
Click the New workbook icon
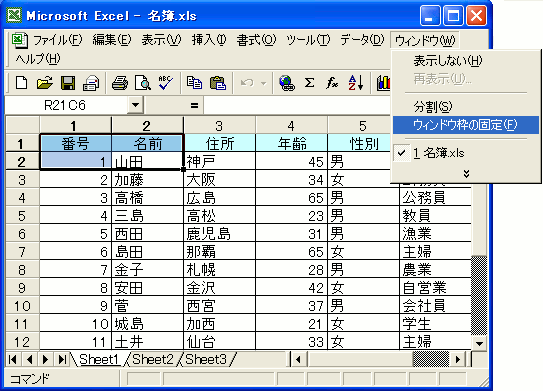pos(22,83)
